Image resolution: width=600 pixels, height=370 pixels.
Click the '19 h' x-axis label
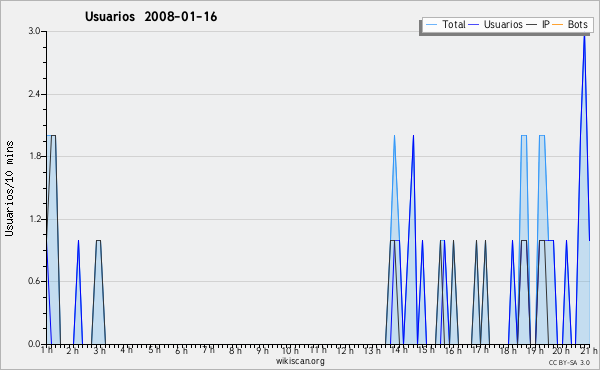click(535, 350)
